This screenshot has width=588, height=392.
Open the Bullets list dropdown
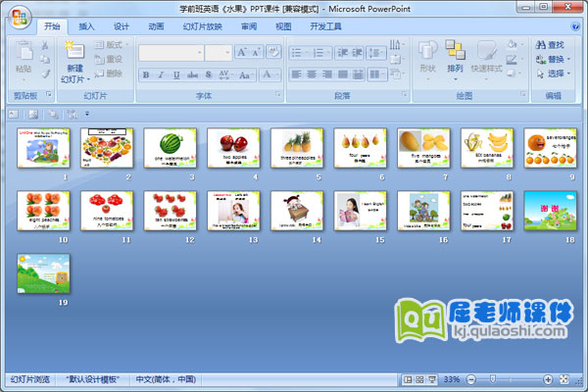(x=307, y=53)
